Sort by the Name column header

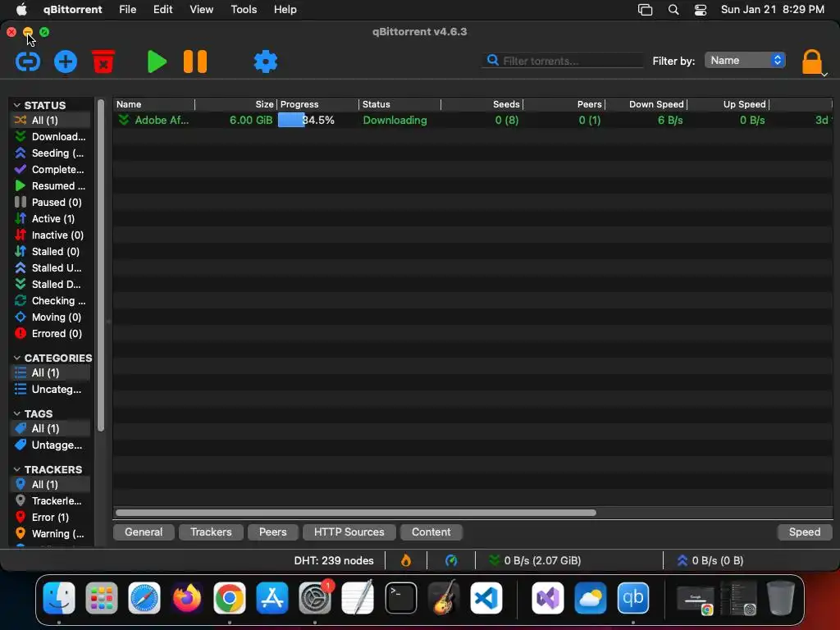[x=154, y=104]
